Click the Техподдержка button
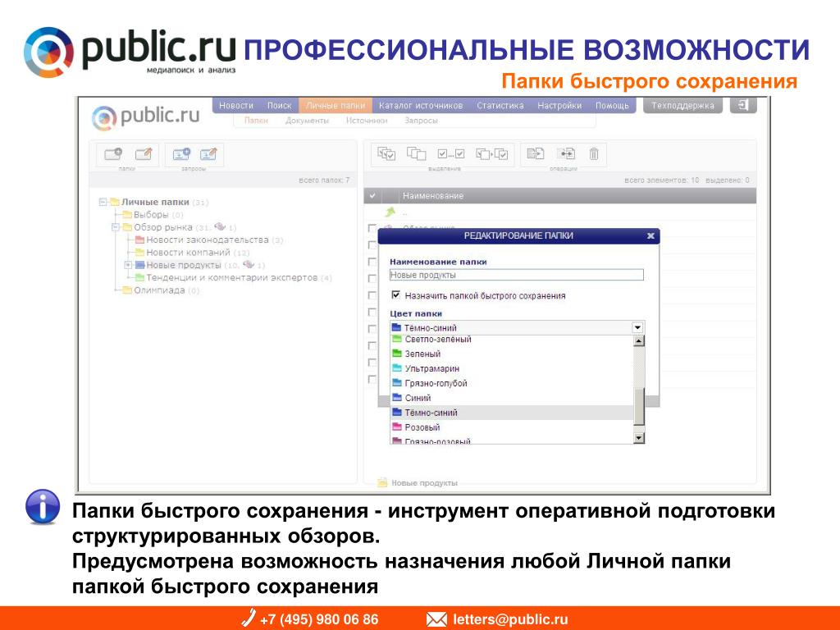 coord(682,106)
